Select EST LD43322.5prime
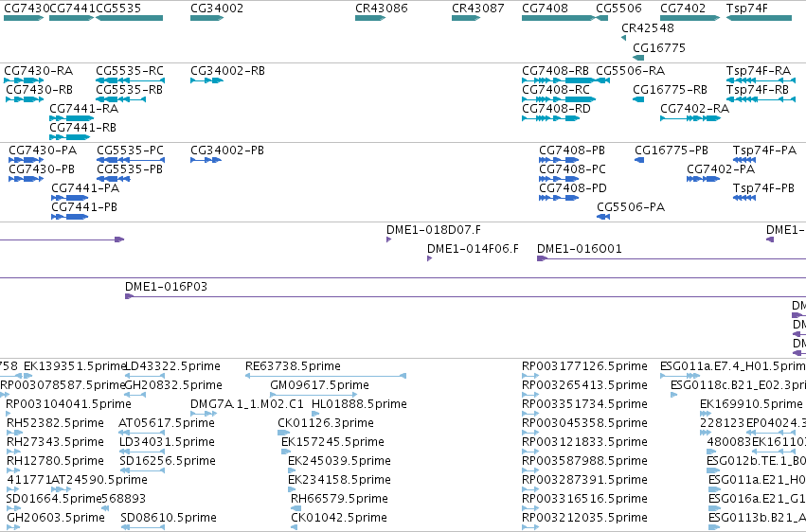 (172, 366)
